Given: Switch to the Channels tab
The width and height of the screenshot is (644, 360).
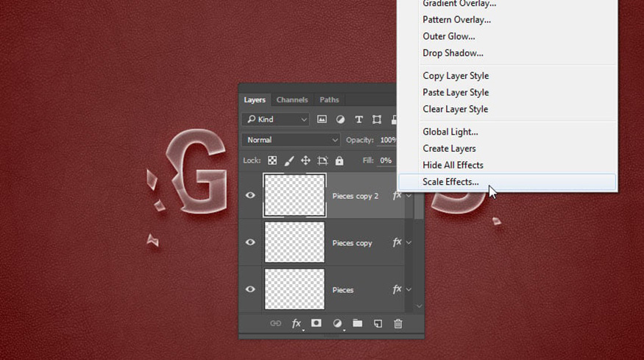Looking at the screenshot, I should click(292, 100).
